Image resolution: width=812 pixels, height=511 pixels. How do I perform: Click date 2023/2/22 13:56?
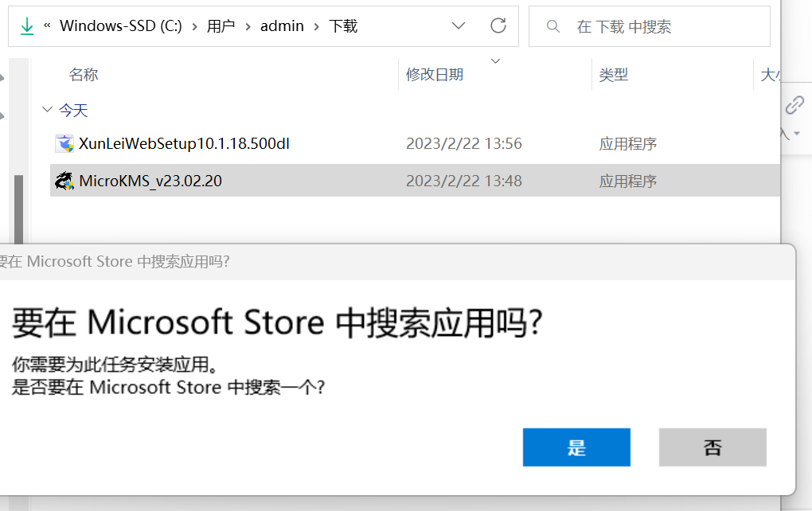(x=464, y=143)
